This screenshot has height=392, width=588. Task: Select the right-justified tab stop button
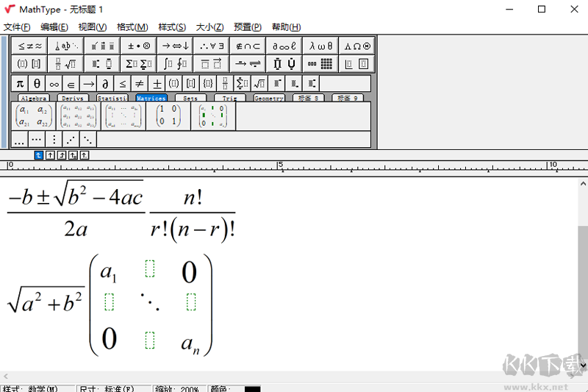point(62,155)
